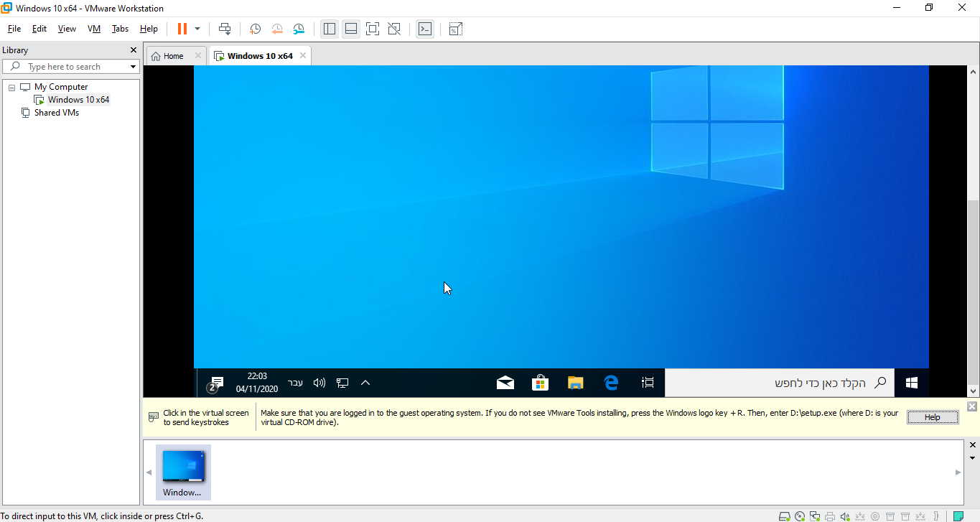Click the down arrow of VM view scrollbar
This screenshot has width=980, height=522.
click(974, 391)
